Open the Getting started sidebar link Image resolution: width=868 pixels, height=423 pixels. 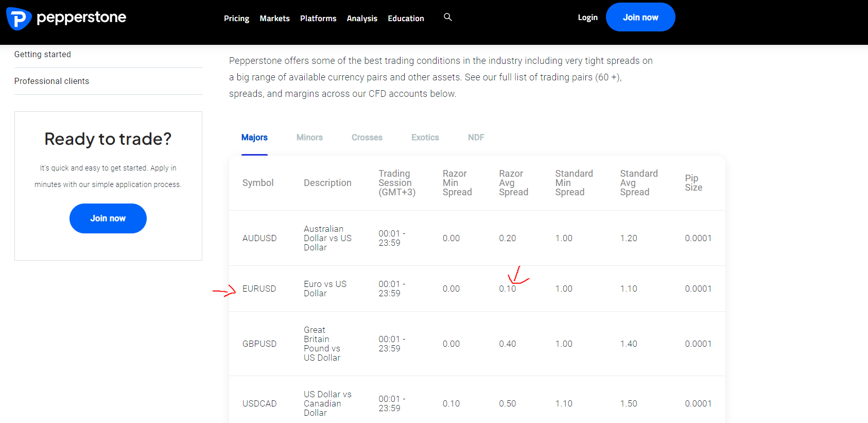coord(43,54)
